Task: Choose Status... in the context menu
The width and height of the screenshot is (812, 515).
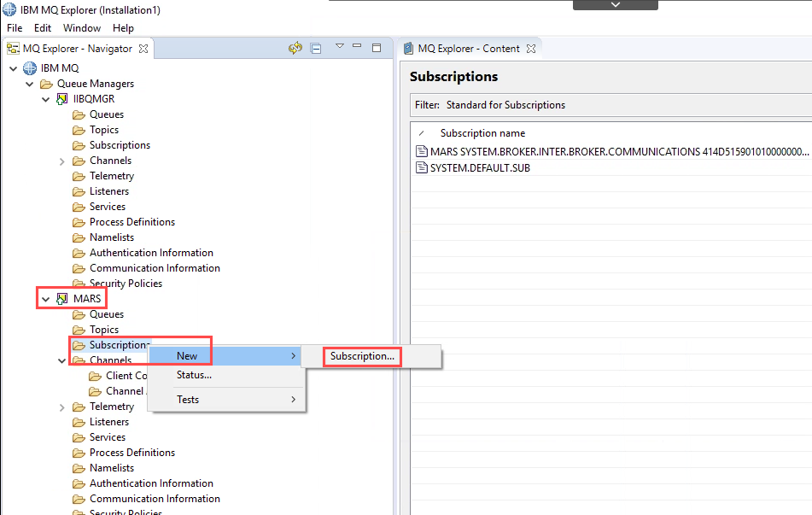Action: tap(194, 375)
